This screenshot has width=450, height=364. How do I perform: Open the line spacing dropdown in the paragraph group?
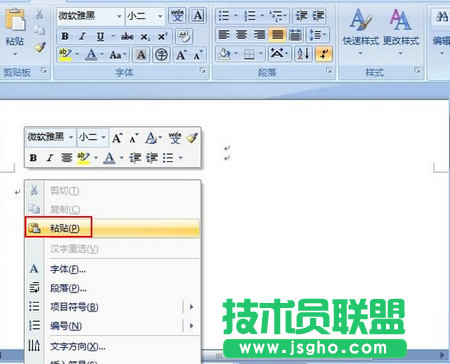317,35
